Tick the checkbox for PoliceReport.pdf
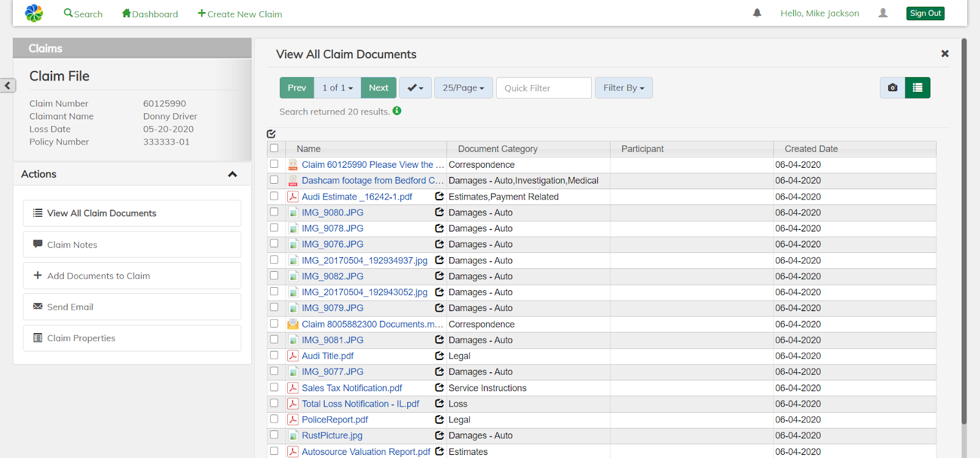 pyautogui.click(x=274, y=419)
